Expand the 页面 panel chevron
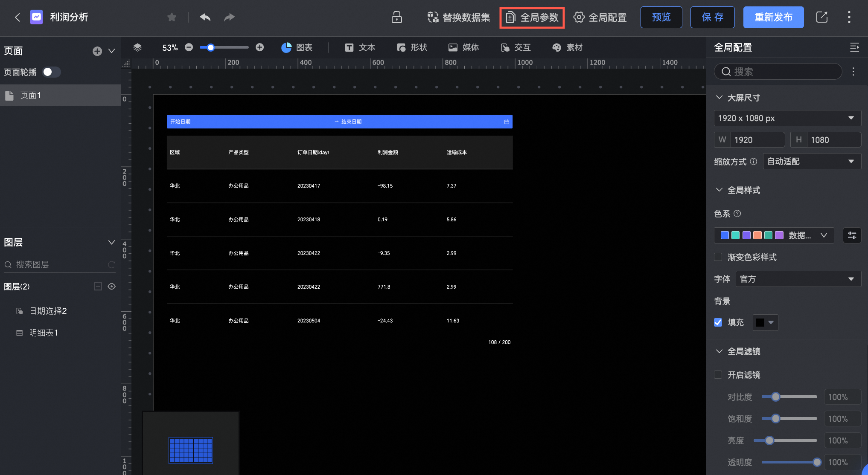Image resolution: width=868 pixels, height=475 pixels. tap(112, 51)
